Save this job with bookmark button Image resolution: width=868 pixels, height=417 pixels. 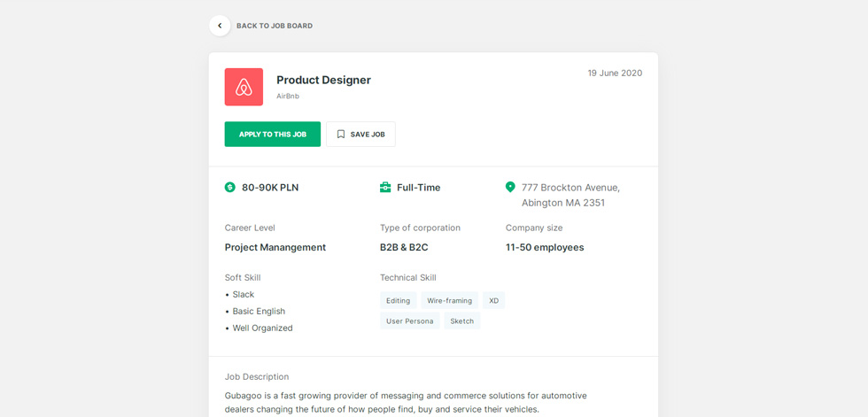361,135
